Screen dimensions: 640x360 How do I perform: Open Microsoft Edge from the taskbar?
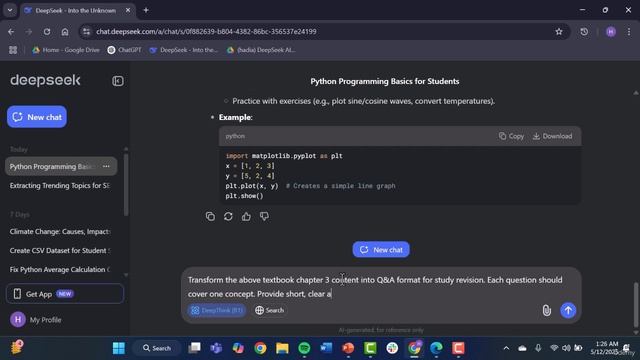point(436,348)
